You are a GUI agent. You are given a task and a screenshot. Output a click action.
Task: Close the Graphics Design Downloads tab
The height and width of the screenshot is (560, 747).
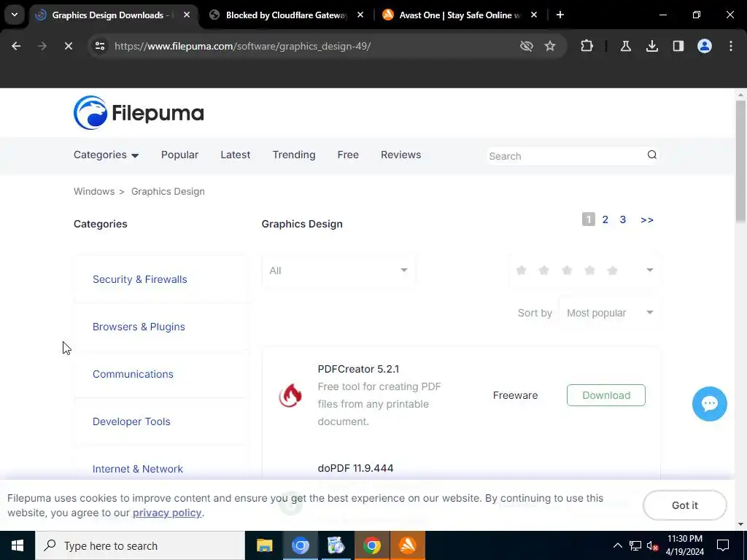187,15
